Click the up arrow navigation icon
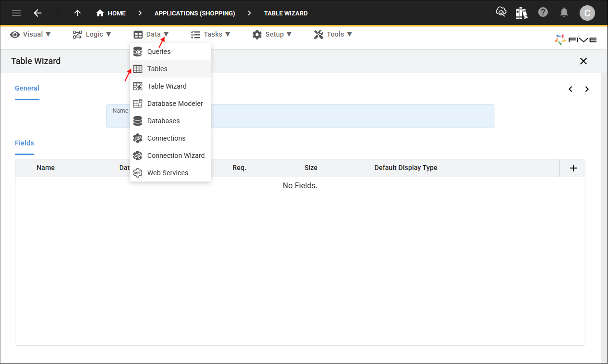608x364 pixels. (x=77, y=13)
